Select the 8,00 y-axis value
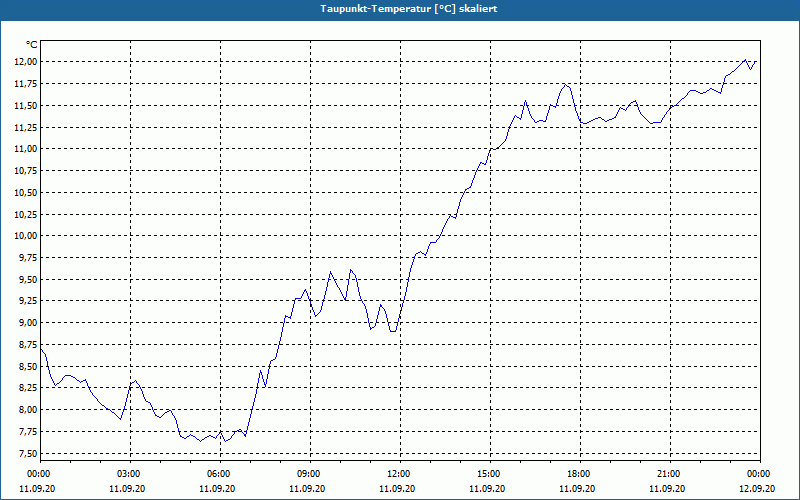This screenshot has width=800, height=500. click(27, 410)
